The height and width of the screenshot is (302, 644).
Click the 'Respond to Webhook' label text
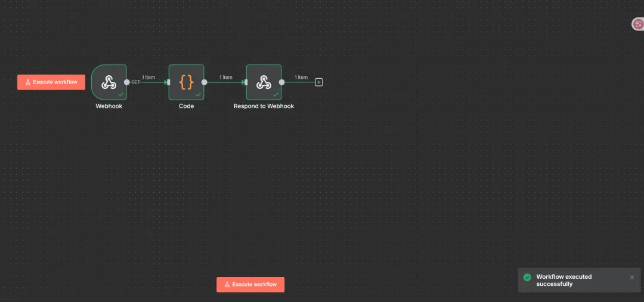[x=264, y=106]
